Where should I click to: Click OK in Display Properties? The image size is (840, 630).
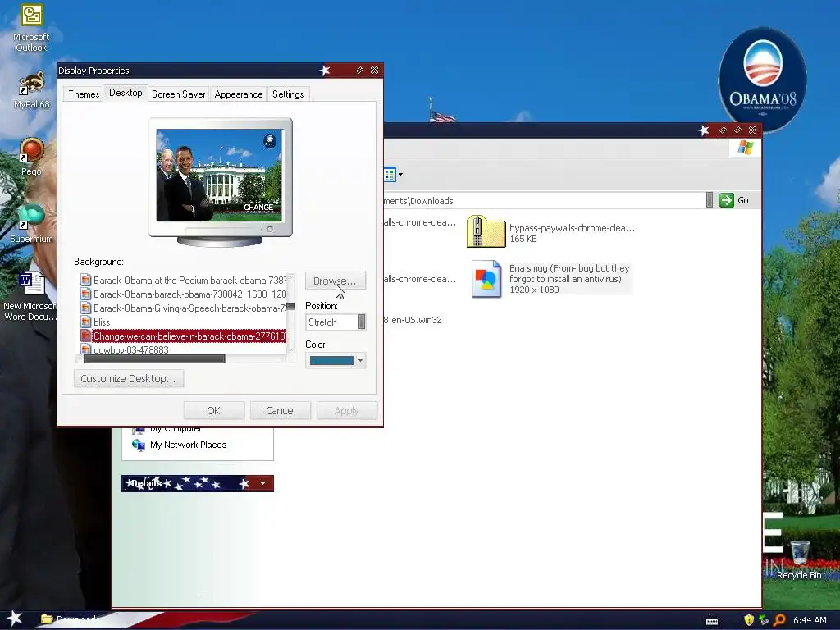click(214, 410)
